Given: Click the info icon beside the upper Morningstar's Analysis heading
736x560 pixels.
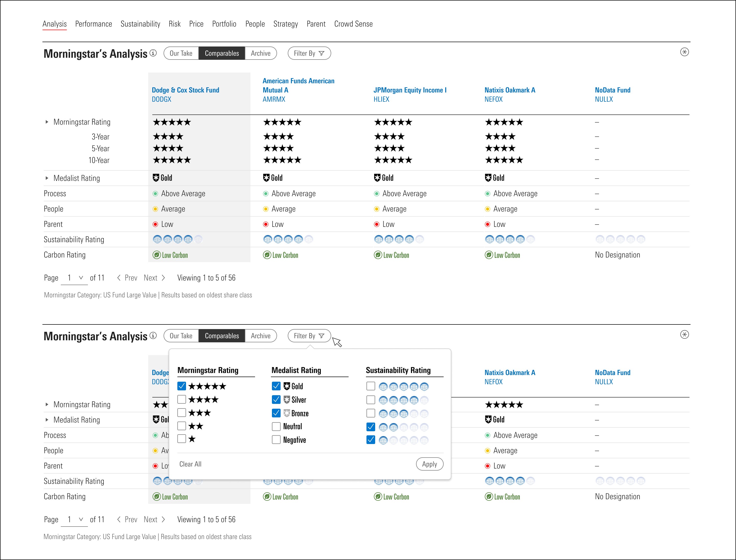Looking at the screenshot, I should pos(153,53).
